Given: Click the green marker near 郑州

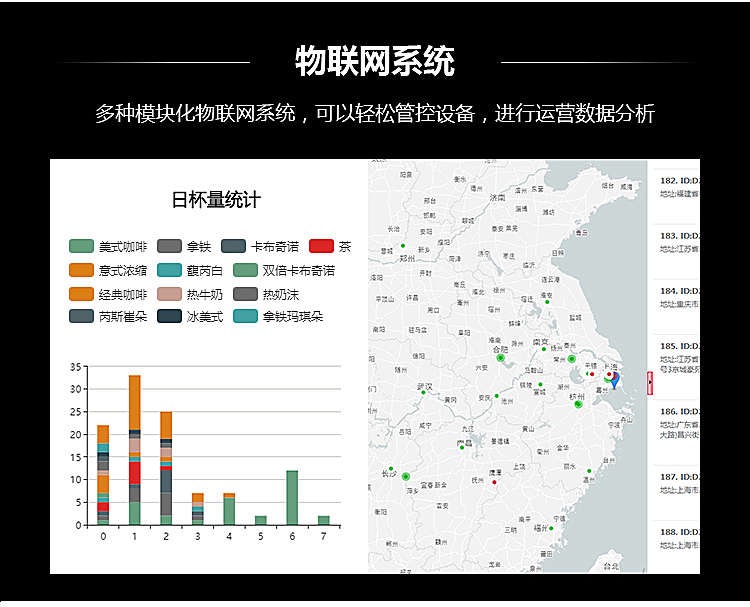Looking at the screenshot, I should coord(403,246).
